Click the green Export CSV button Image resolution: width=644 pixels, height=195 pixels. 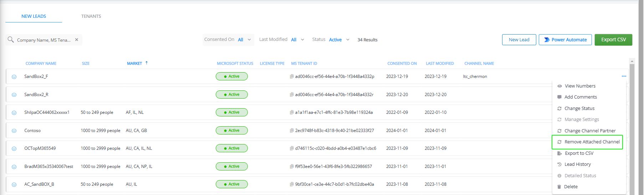613,40
